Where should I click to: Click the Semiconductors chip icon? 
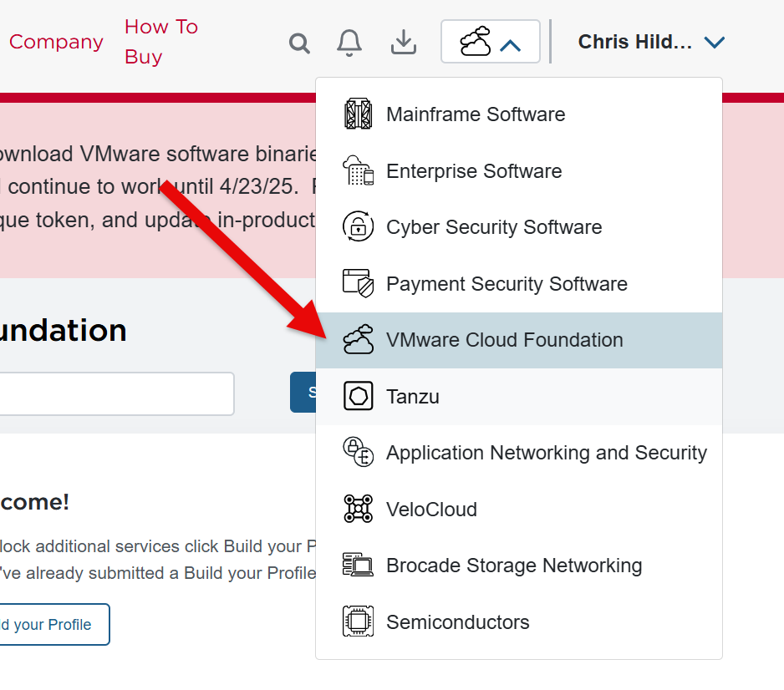(x=359, y=622)
